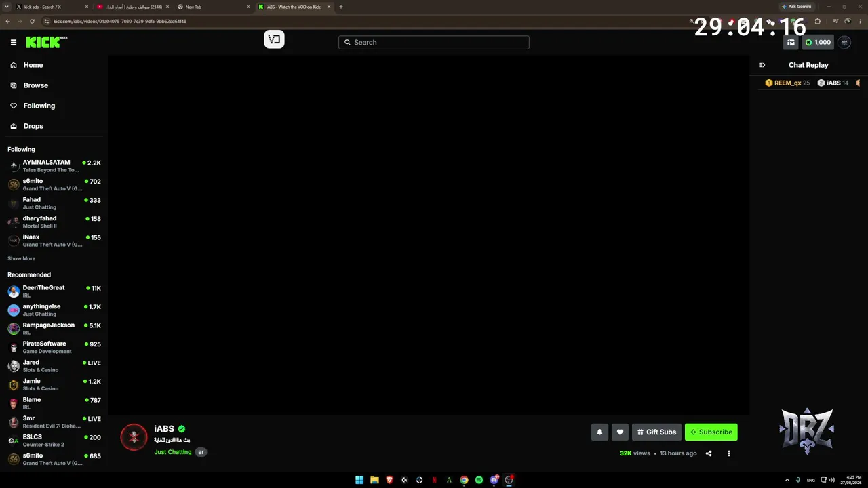Open DeenTheGreat recommended channel
This screenshot has width=868, height=488.
tap(54, 291)
